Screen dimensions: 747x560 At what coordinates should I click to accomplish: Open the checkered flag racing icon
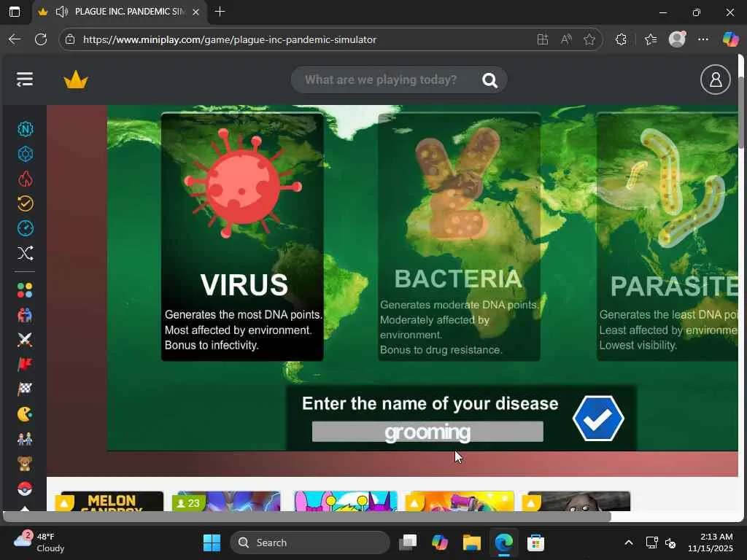25,389
